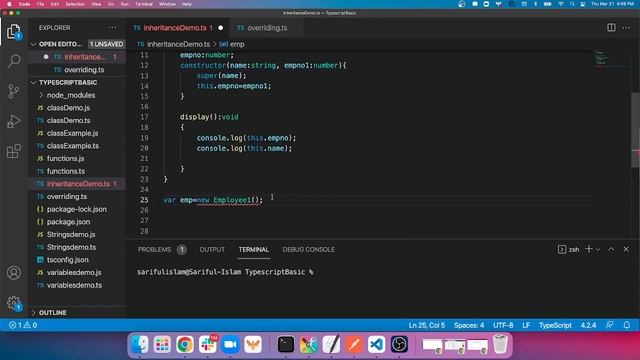Viewport: 640px width, 360px height.
Task: Open the Extensions view
Action: coord(13,151)
